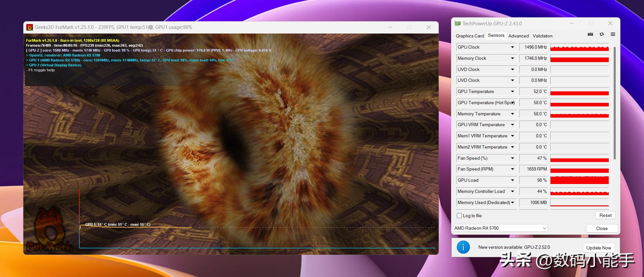Open the AMD Radeon RX 5700 device selector
This screenshot has height=277, width=644.
coord(500,228)
